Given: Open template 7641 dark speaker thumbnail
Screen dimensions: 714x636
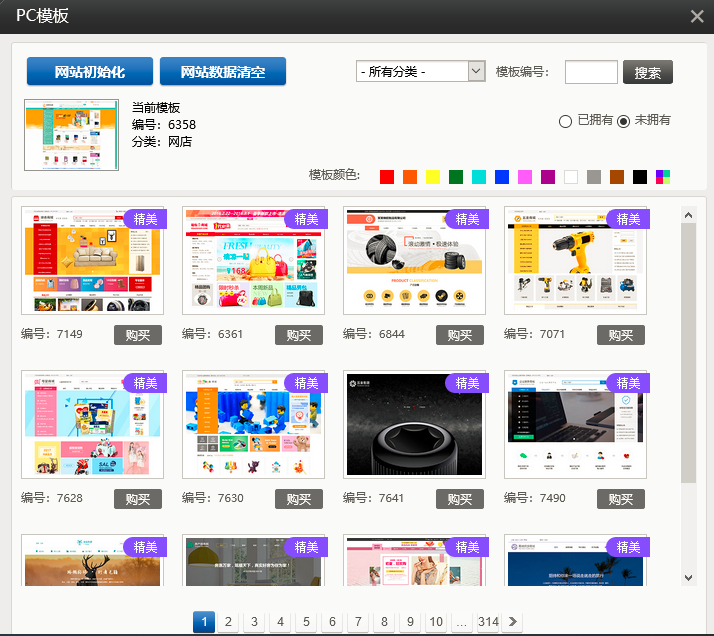Looking at the screenshot, I should [x=414, y=426].
